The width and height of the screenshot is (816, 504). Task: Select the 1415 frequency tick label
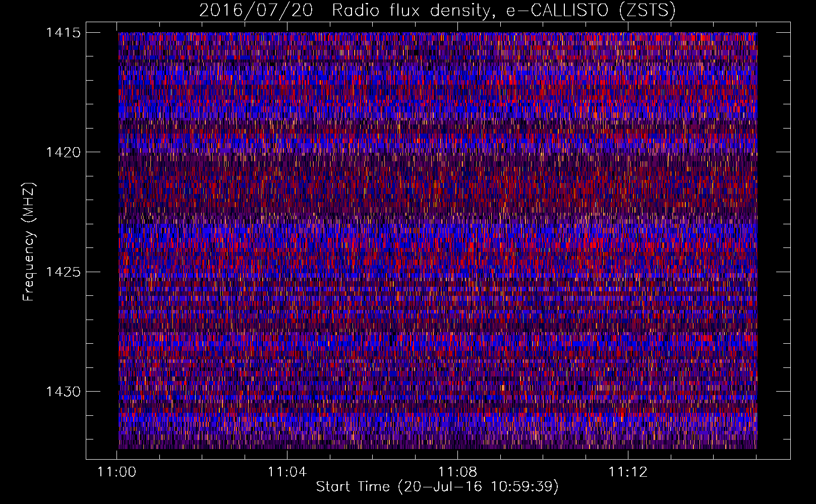pos(63,33)
